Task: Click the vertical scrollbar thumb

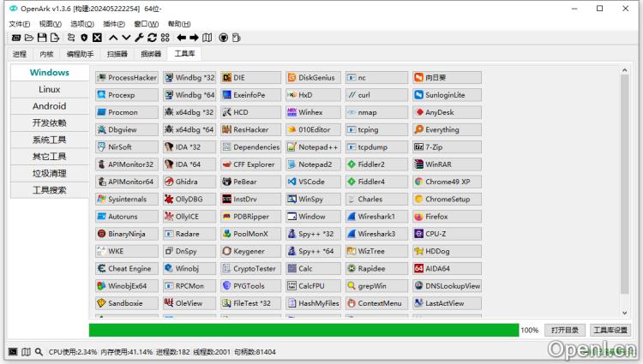Action: (x=624, y=184)
